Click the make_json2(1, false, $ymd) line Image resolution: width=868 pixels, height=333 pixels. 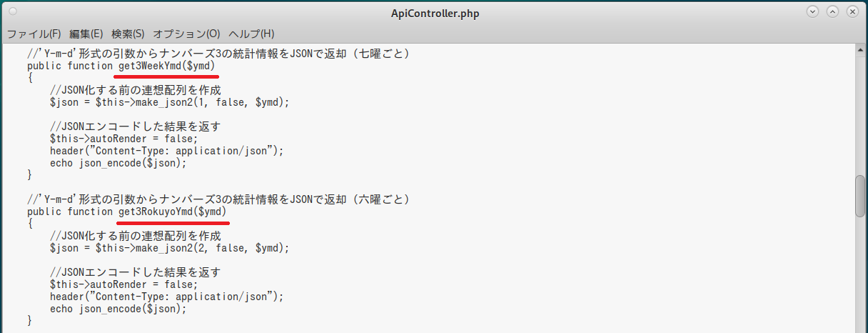(169, 102)
